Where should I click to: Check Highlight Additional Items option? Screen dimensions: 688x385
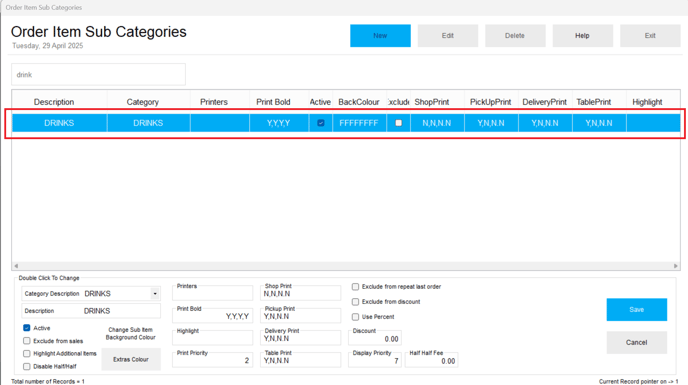(27, 353)
